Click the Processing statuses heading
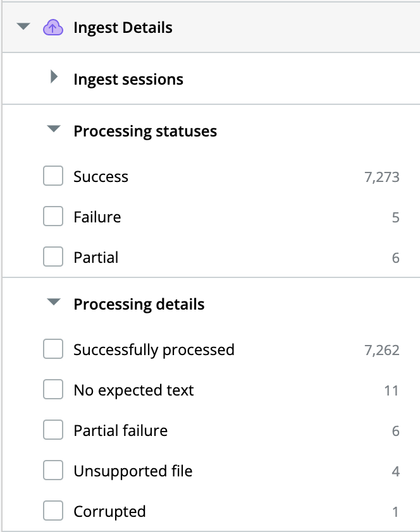The image size is (420, 532). click(145, 131)
